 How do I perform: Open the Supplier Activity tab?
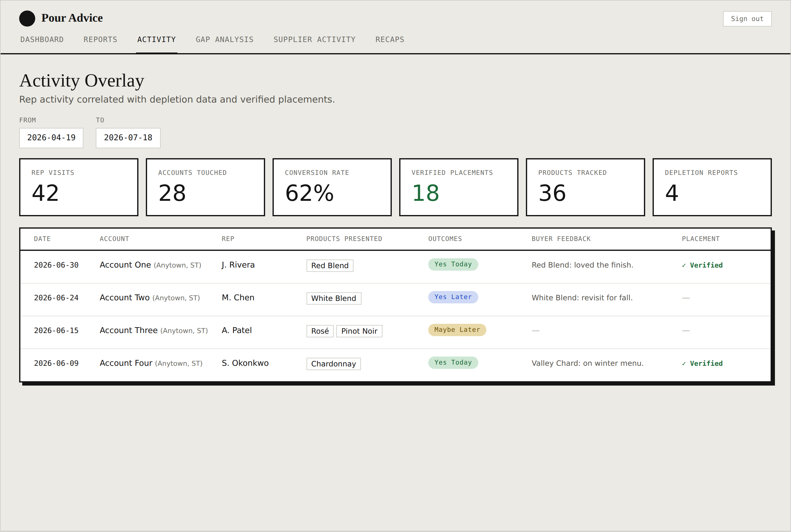pyautogui.click(x=315, y=39)
